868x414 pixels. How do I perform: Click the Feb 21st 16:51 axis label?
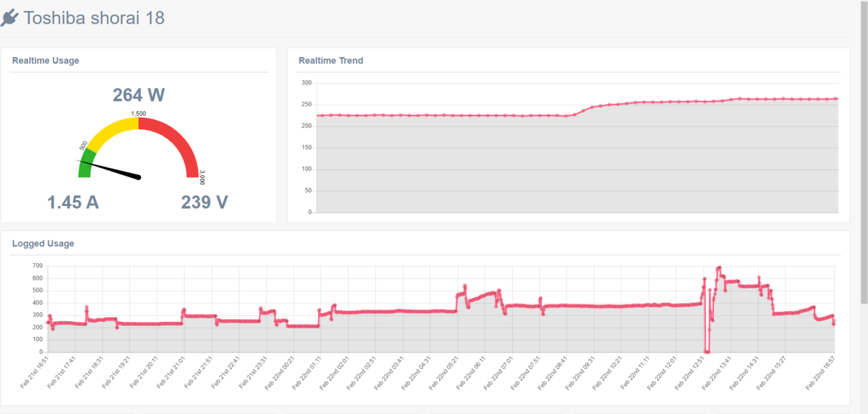34,373
